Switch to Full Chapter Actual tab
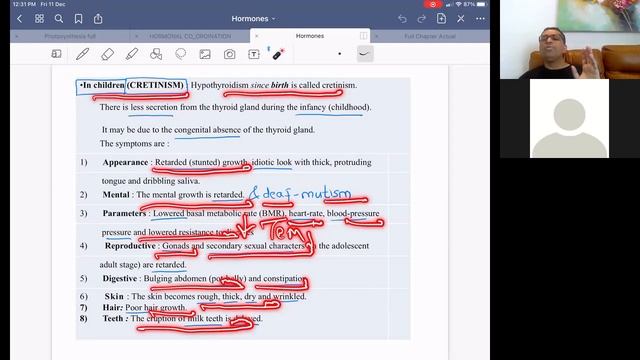Screen dimensions: 640x360 tap(430, 36)
